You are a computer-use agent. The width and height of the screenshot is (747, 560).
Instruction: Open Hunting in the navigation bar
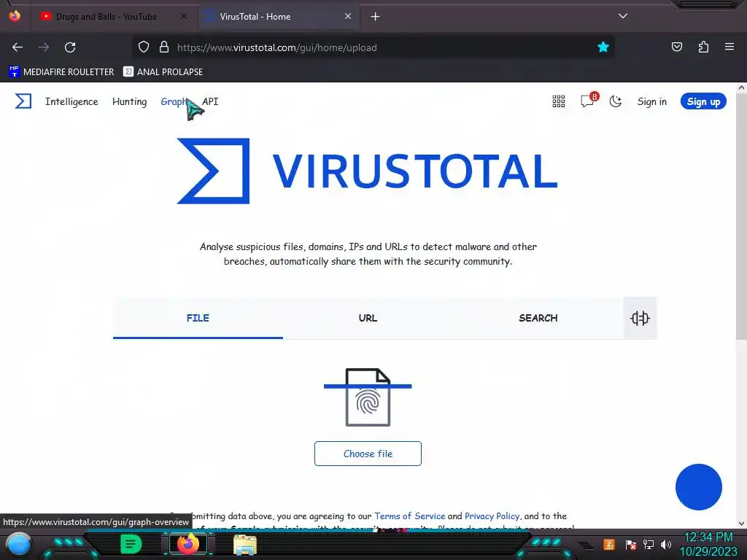coord(130,101)
